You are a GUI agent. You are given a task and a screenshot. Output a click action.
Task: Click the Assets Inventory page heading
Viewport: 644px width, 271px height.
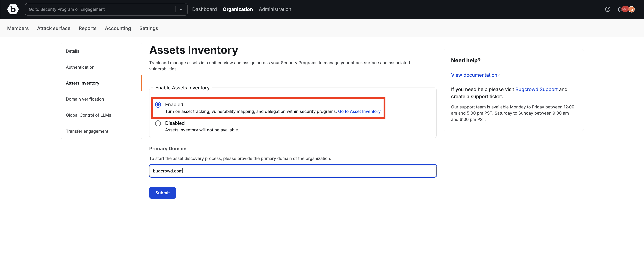tap(194, 50)
